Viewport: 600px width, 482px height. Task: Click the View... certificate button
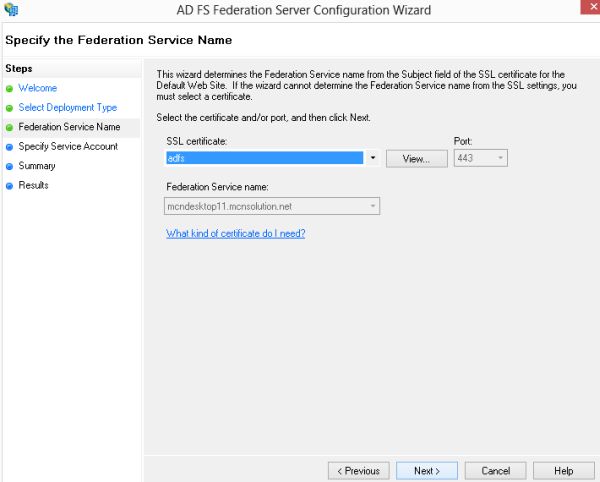[x=416, y=159]
